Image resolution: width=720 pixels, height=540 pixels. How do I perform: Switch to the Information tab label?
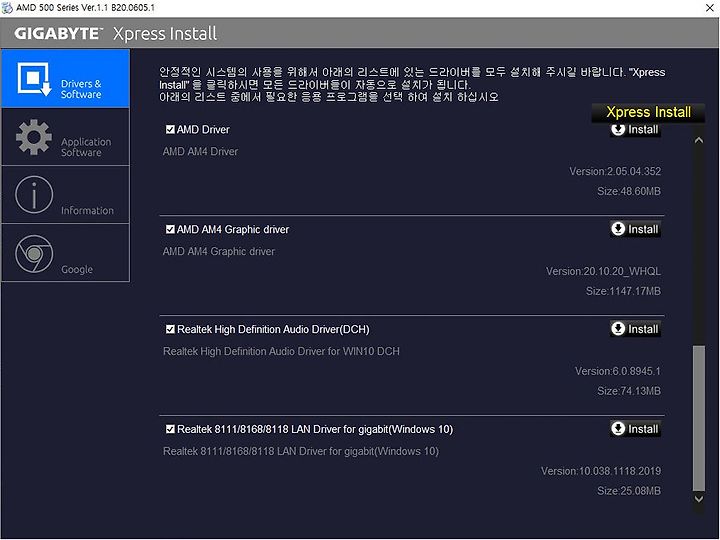(87, 210)
